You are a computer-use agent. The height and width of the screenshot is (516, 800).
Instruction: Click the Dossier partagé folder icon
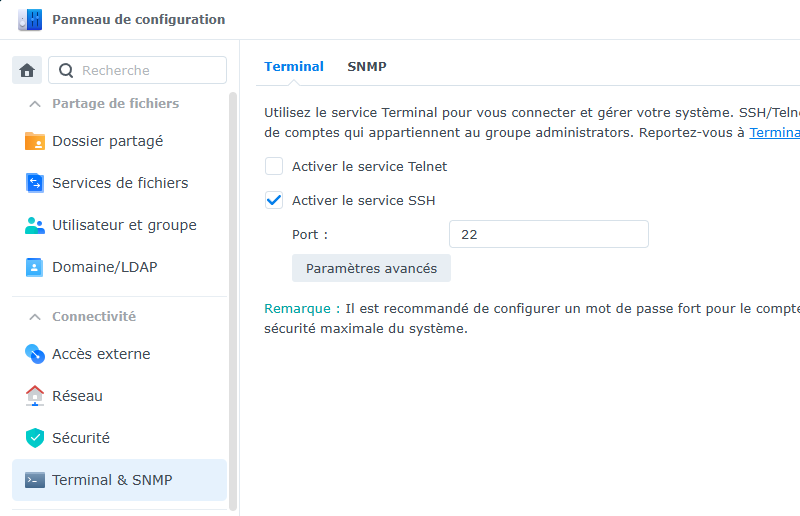point(35,141)
